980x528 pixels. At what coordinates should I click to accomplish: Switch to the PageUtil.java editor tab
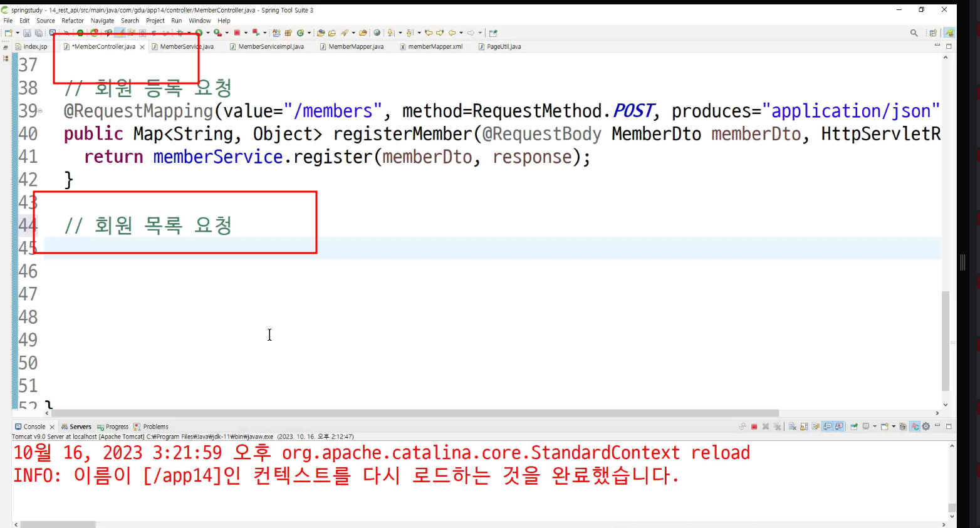(499, 46)
